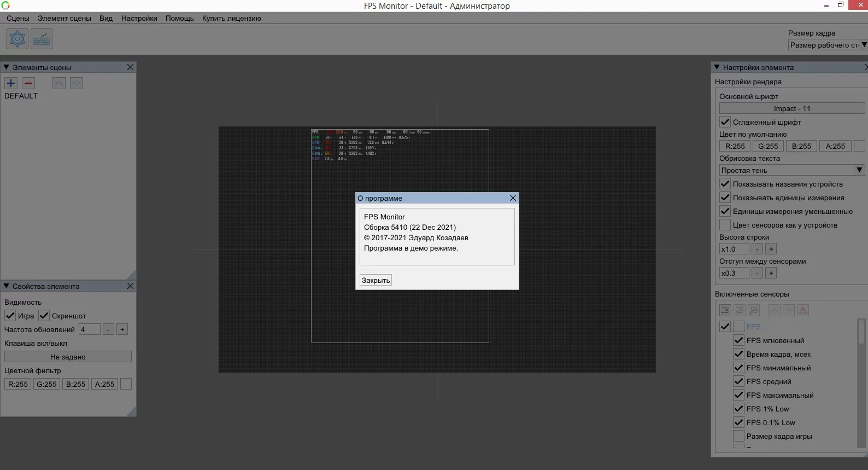Viewport: 868px width, 470px height.
Task: Move the sensor up in the list
Action: click(775, 310)
